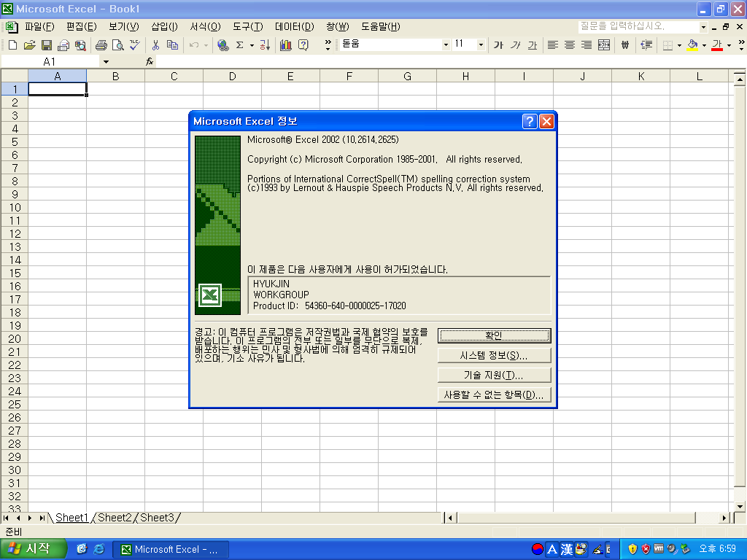Viewport: 747px width, 560px height.
Task: Click the 시작 Start button
Action: 33,549
